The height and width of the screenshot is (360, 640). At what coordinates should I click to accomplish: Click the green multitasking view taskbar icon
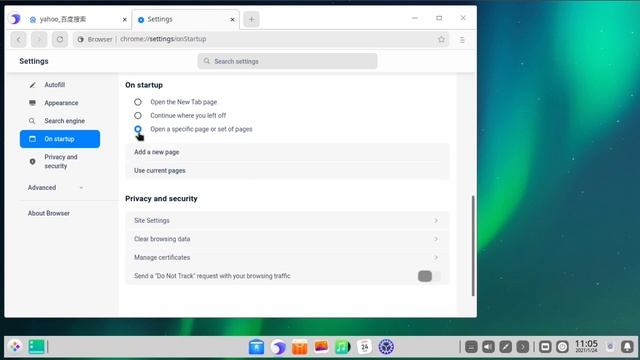point(36,347)
